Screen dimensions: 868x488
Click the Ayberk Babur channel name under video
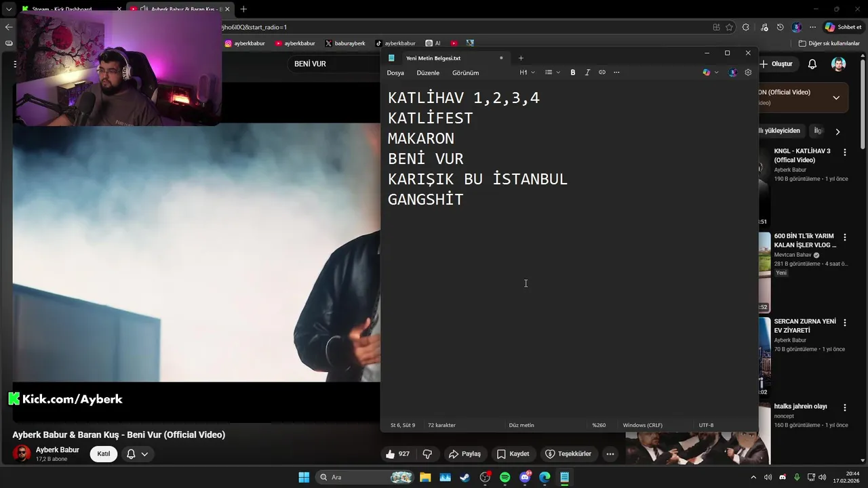coord(58,450)
